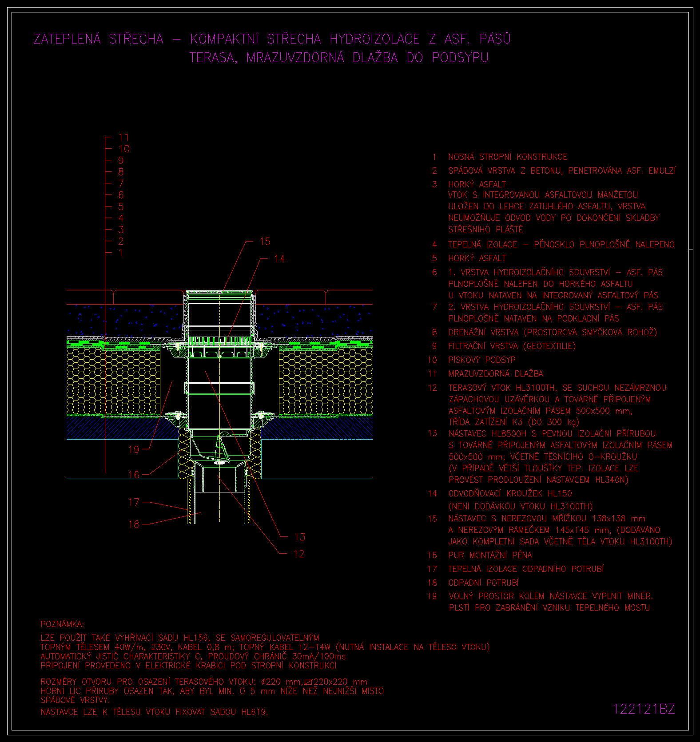Select the line '(NENÍ DODÁVKOU VTOKU HL3100TH)'
Screen dimensions: 700x742
point(521,506)
